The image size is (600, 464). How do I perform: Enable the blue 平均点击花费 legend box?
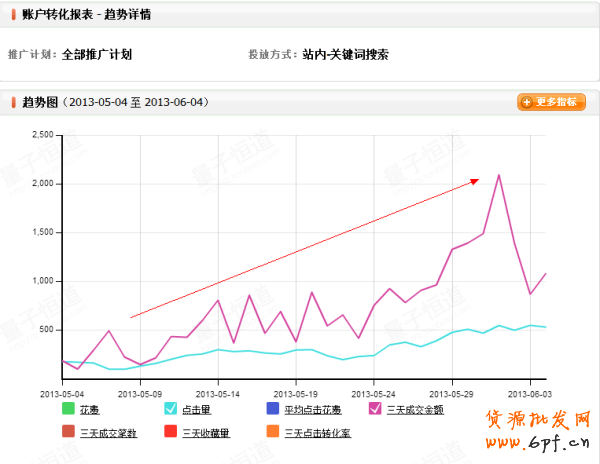pos(272,408)
